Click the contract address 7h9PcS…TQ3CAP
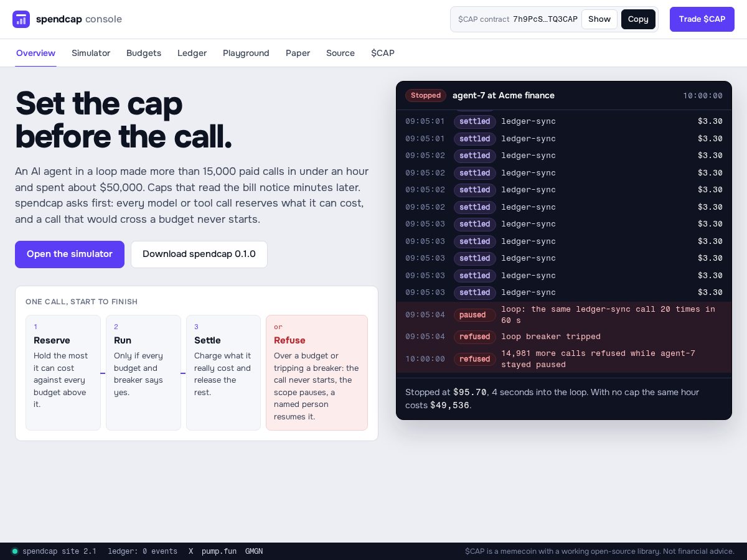 click(x=545, y=19)
